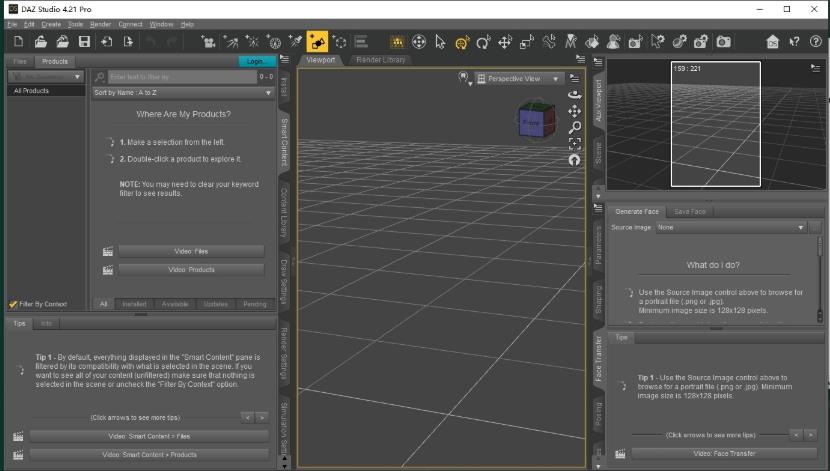Select the Scale tool
Image resolution: width=830 pixels, height=471 pixels.
click(x=527, y=42)
